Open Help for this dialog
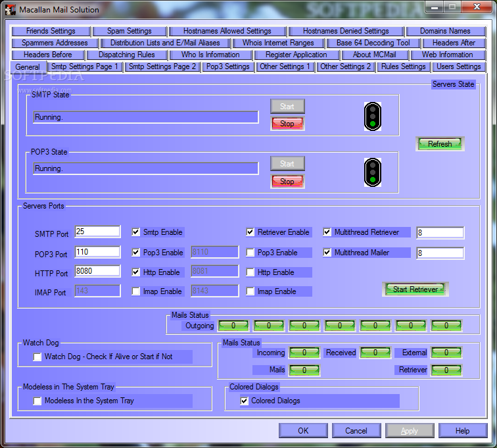The height and width of the screenshot is (448, 497). pyautogui.click(x=463, y=430)
